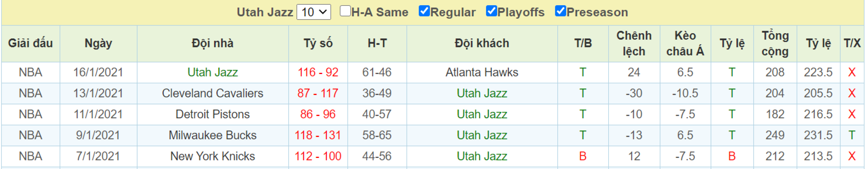This screenshot has width=868, height=169.
Task: Toggle the Preseason checkbox
Action: click(x=560, y=11)
